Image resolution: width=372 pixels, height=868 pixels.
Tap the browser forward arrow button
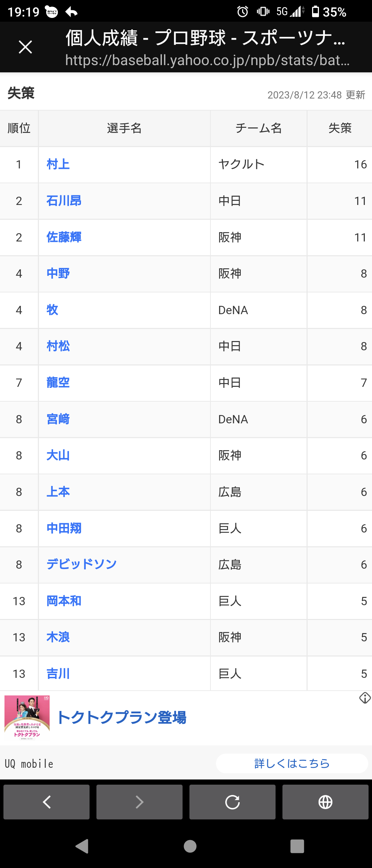(139, 802)
